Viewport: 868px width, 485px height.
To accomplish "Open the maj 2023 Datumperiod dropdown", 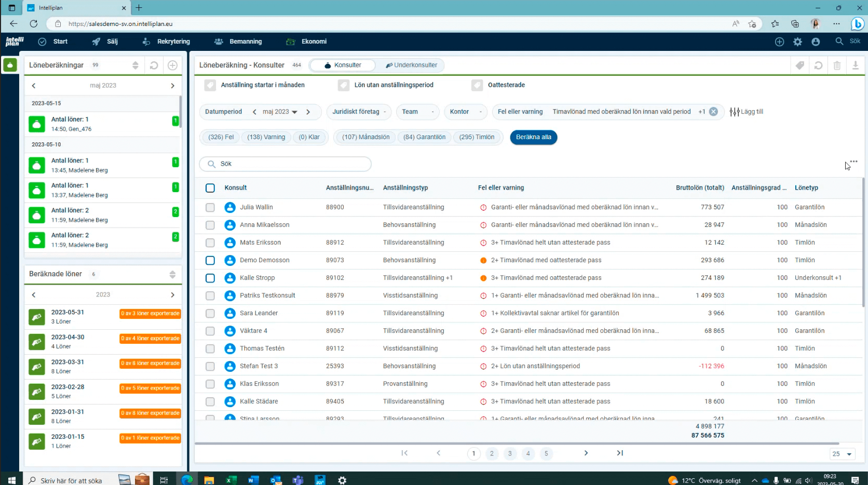I will (x=280, y=112).
